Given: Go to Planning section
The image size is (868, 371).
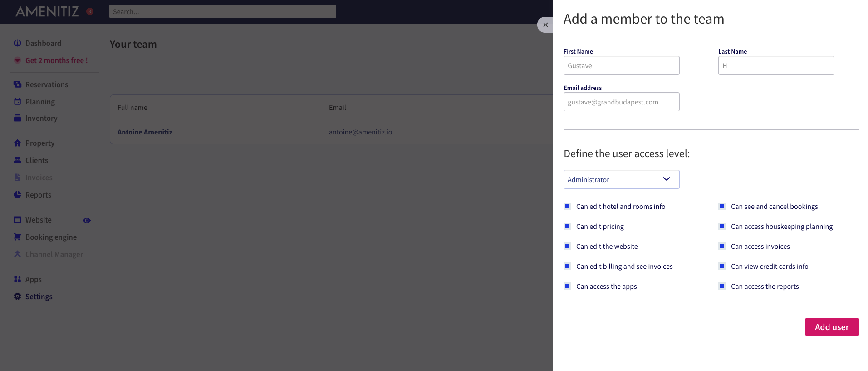Looking at the screenshot, I should (40, 102).
